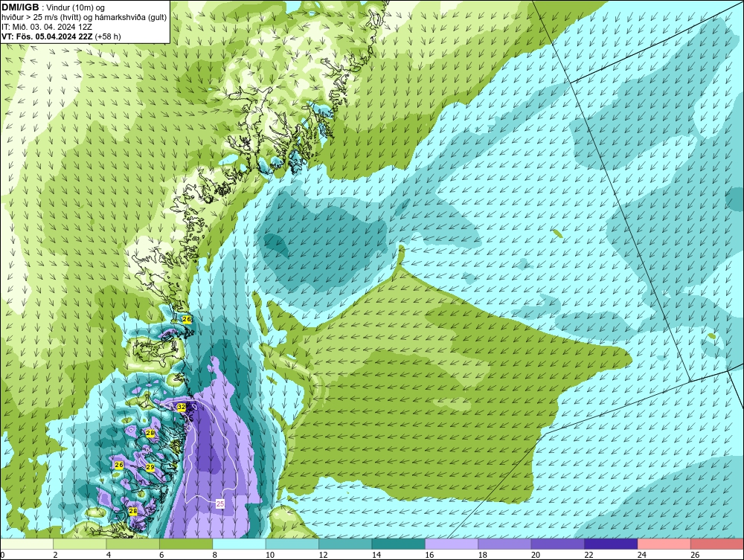The height and width of the screenshot is (560, 744).
Task: Pick the 24–26 m/s pink legend swatch
Action: (x=664, y=544)
